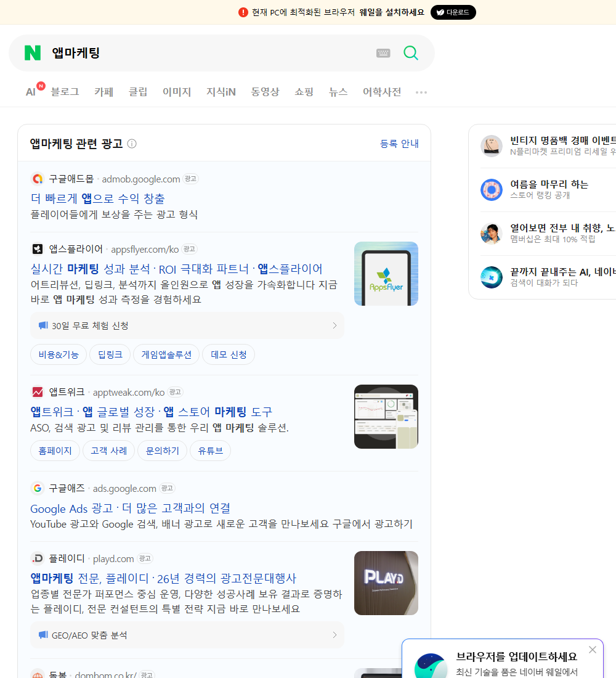Open the Google Ads 광고 ad title

coord(130,508)
